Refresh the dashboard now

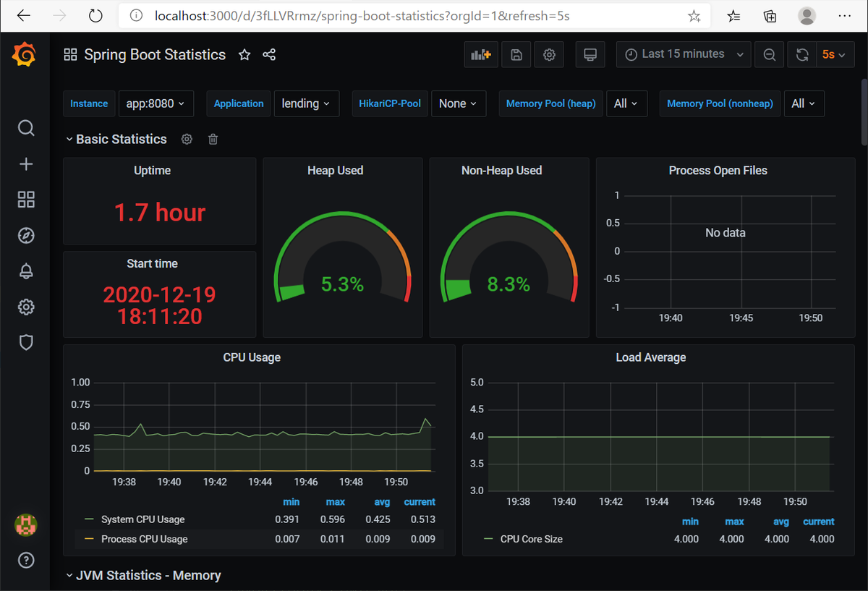[x=802, y=54]
